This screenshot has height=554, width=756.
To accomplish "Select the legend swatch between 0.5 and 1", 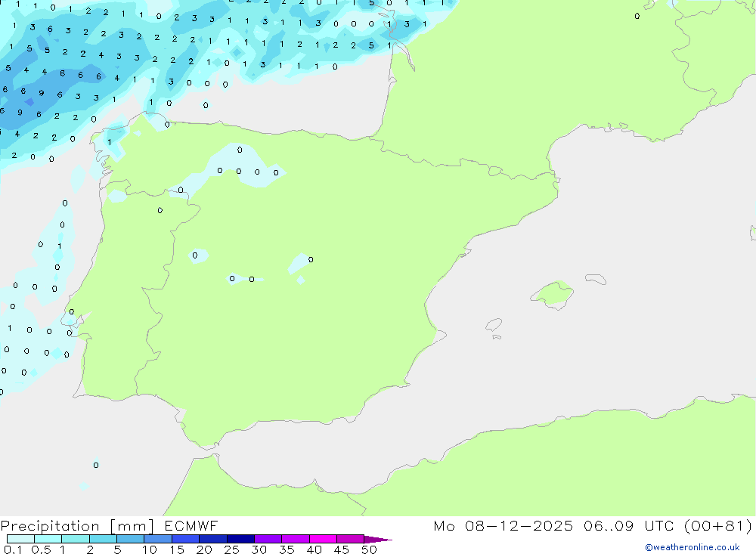I will [x=48, y=539].
